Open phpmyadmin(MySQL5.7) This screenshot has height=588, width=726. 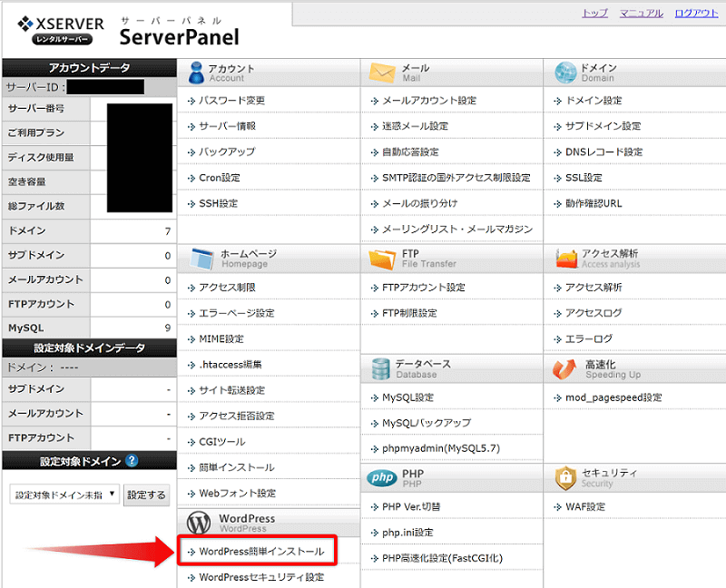pos(441,448)
